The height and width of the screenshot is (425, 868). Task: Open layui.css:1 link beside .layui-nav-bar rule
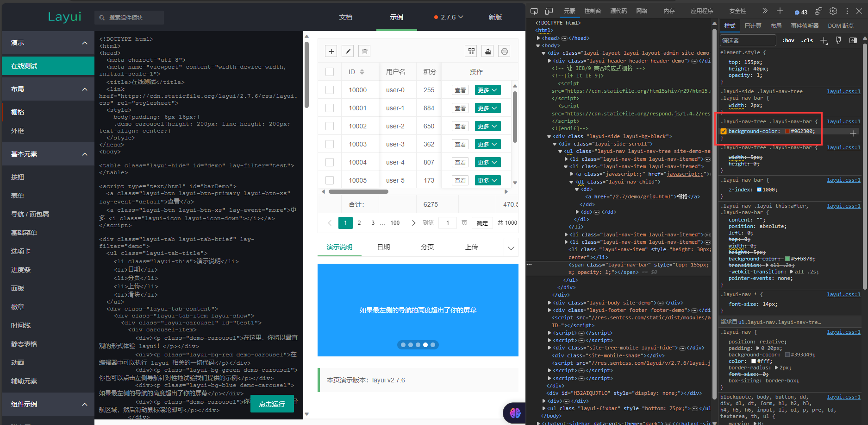click(x=843, y=180)
